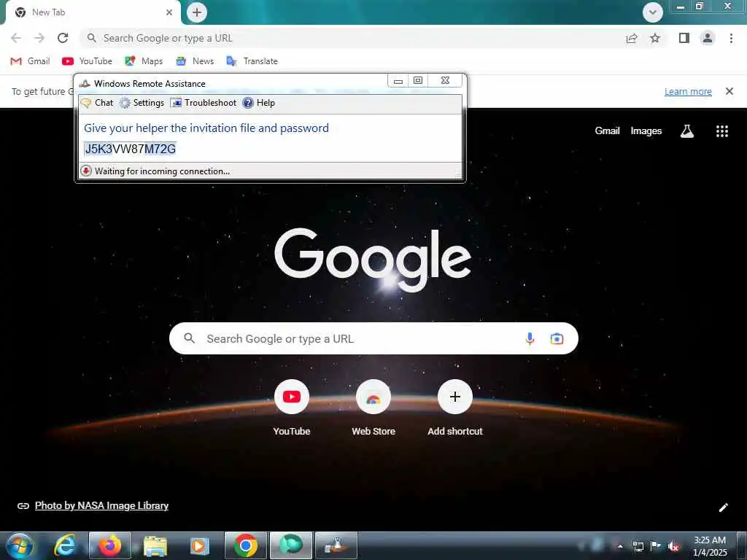
Task: Click Troubleshoot in Remote Assistance
Action: coord(204,103)
